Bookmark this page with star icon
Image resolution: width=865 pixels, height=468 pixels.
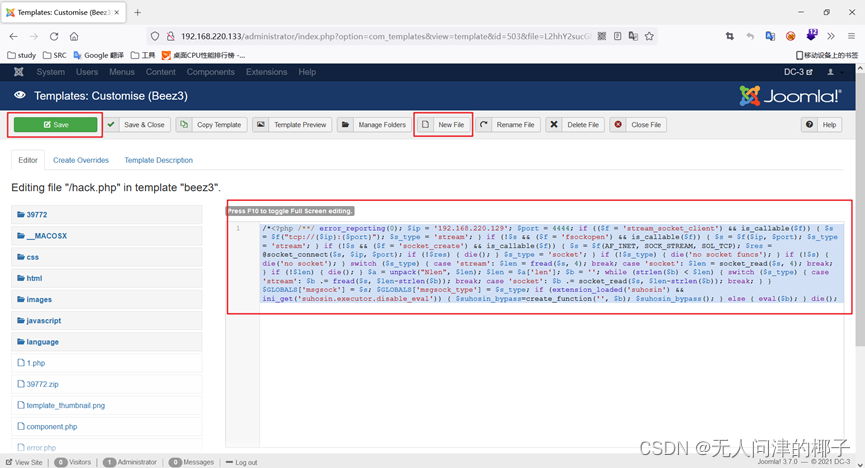[649, 36]
